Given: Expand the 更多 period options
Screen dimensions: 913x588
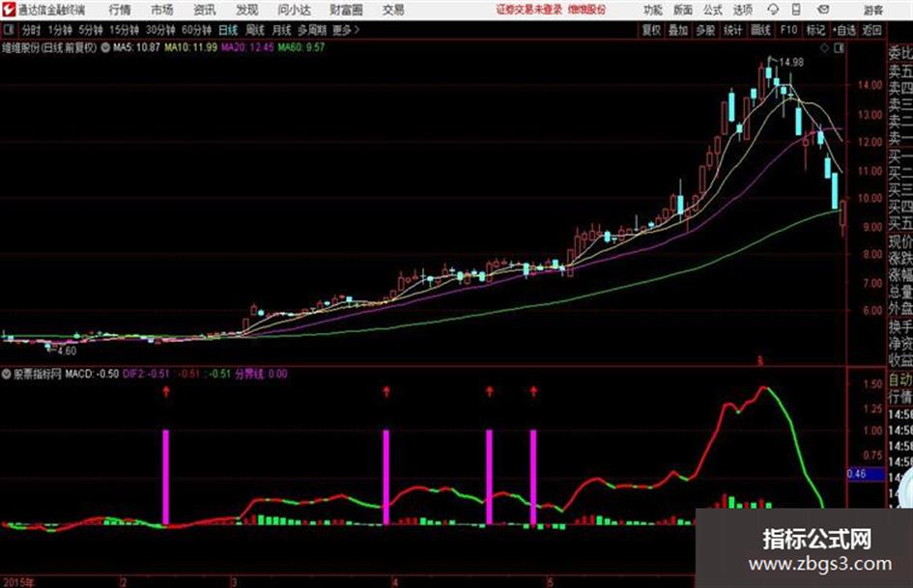Looking at the screenshot, I should pos(346,30).
